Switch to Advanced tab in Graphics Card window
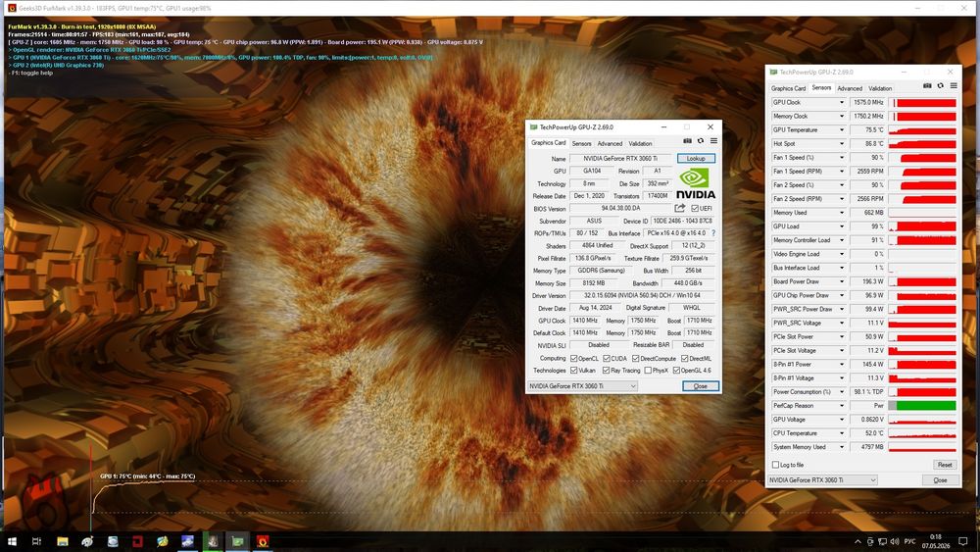The height and width of the screenshot is (552, 980). tap(610, 144)
